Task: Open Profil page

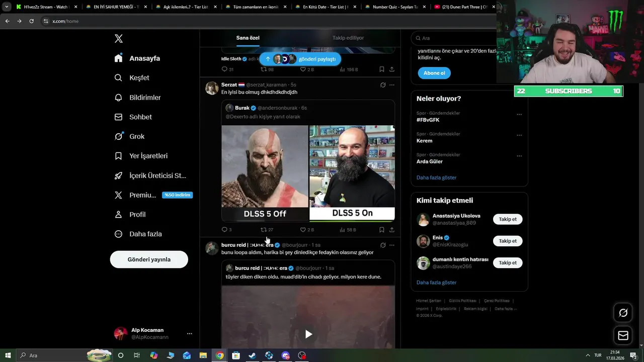Action: [x=130, y=214]
